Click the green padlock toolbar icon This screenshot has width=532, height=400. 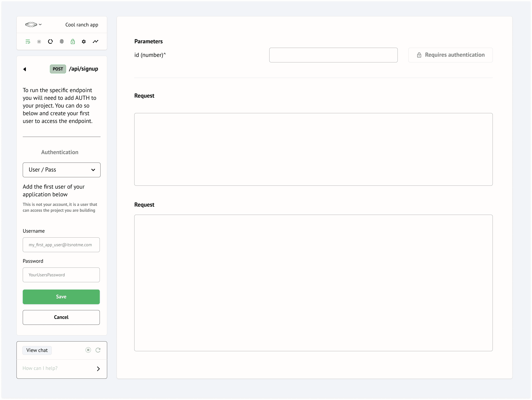(x=73, y=42)
